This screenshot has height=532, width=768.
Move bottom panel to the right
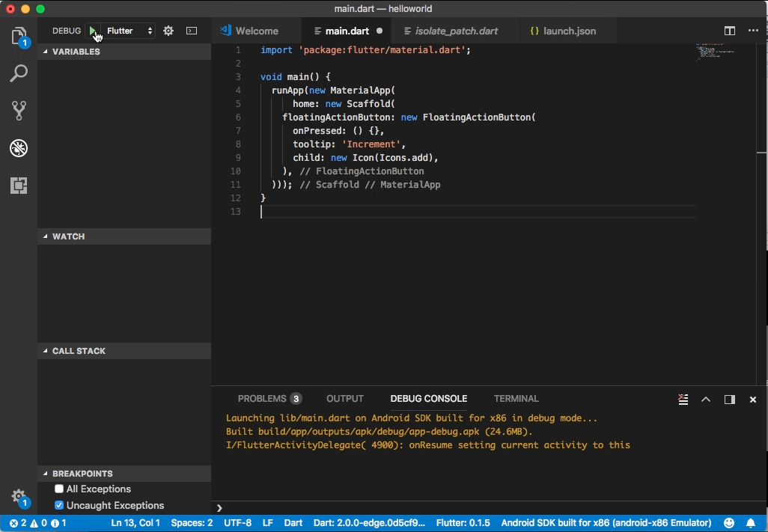[x=729, y=400]
